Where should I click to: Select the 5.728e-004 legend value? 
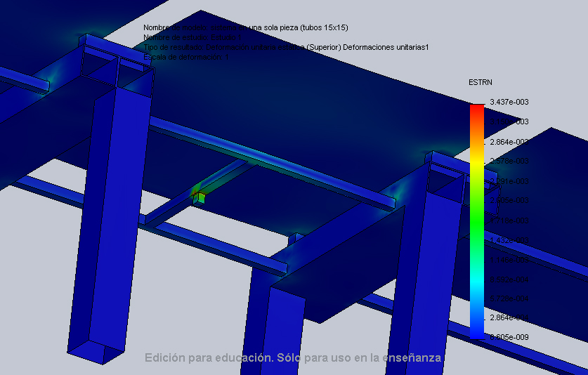[509, 298]
